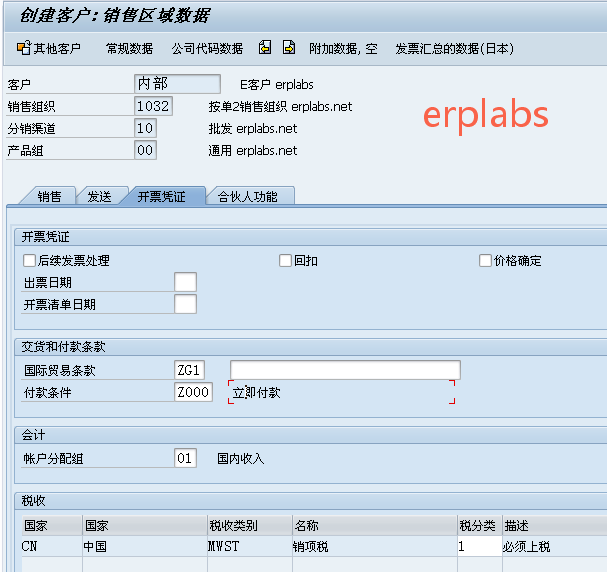Click the 客户 field showing 内部
This screenshot has height=572, width=607.
pyautogui.click(x=177, y=84)
